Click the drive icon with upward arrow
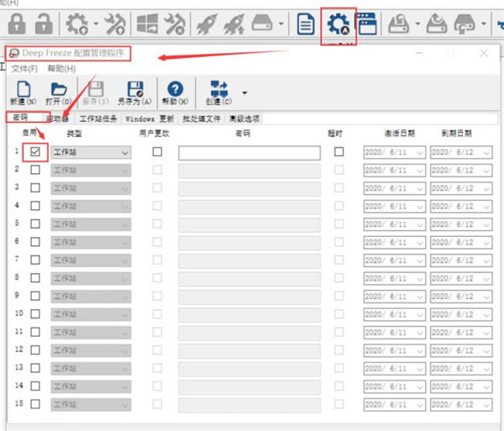Image resolution: width=504 pixels, height=431 pixels. click(437, 24)
